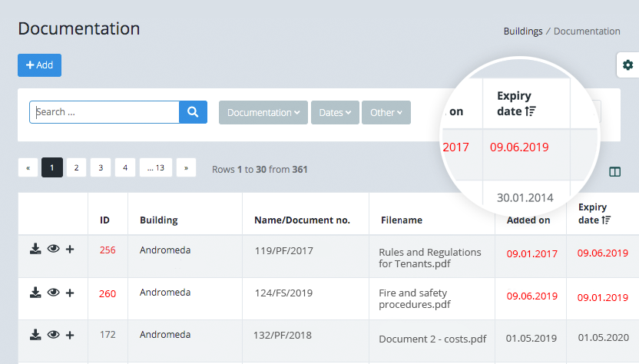Click plus icon on row 172

point(70,335)
